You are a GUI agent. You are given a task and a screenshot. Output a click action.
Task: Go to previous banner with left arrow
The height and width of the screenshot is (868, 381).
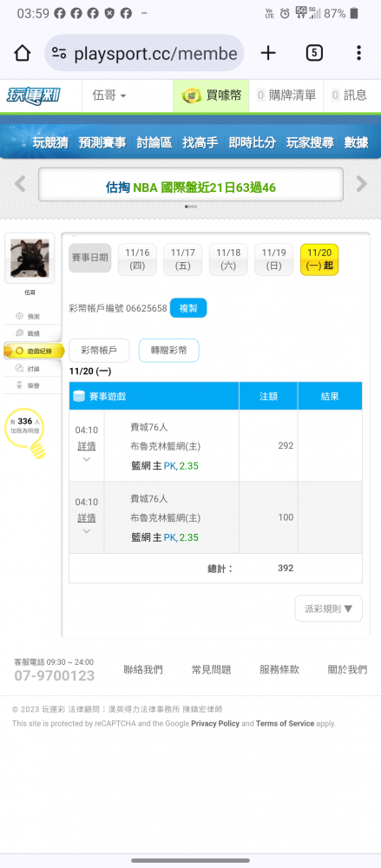coord(20,184)
